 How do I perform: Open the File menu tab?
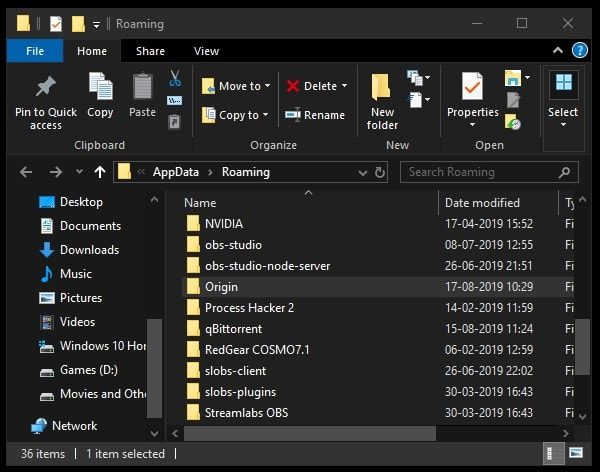tap(35, 51)
